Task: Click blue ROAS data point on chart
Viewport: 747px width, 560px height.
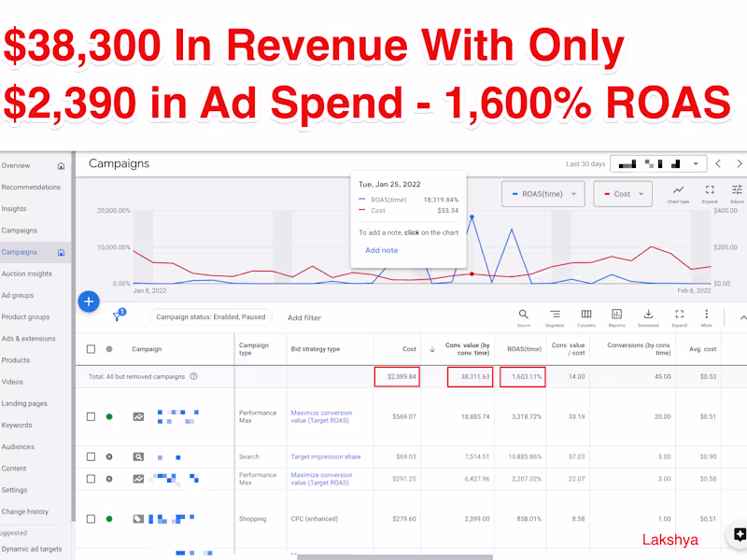Action: pos(472,217)
